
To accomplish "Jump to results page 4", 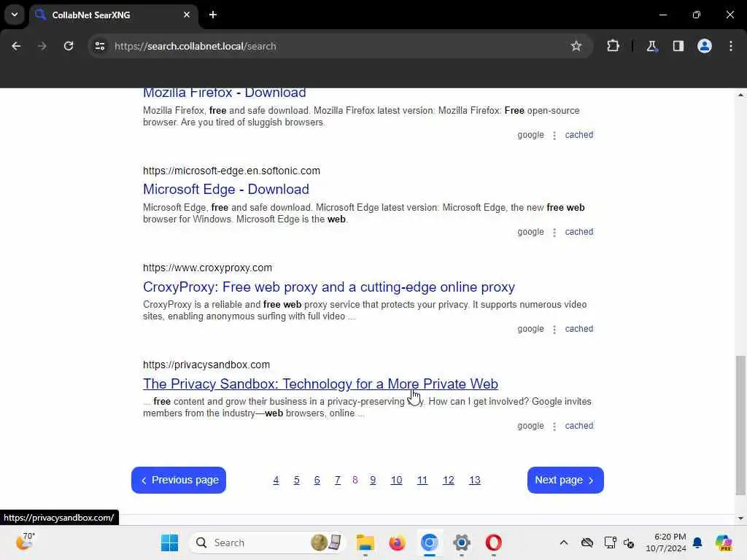I will click(x=276, y=480).
